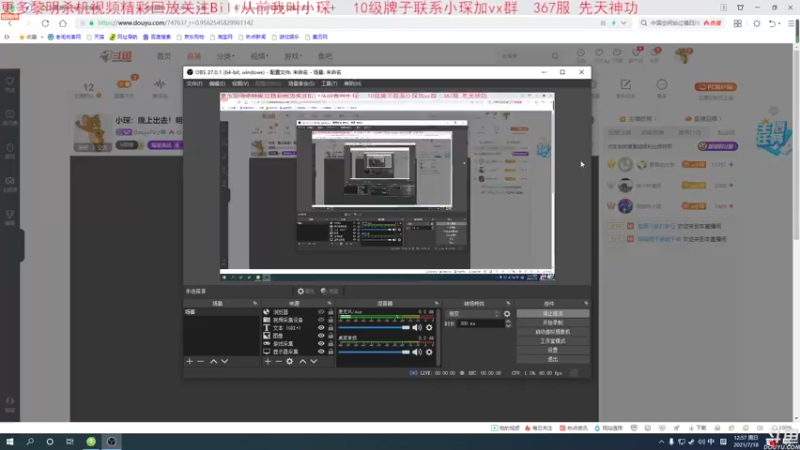Expand Douyu 视频 navigation dropdown
This screenshot has height=450, width=800.
[259, 56]
